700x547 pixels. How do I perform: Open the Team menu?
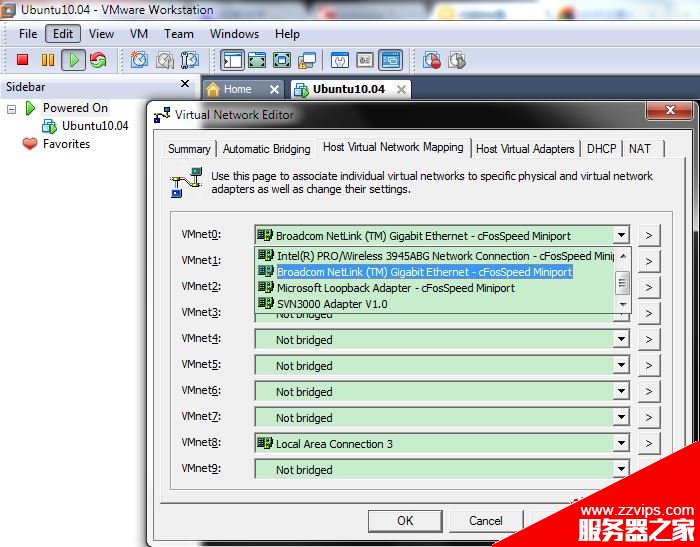(179, 34)
